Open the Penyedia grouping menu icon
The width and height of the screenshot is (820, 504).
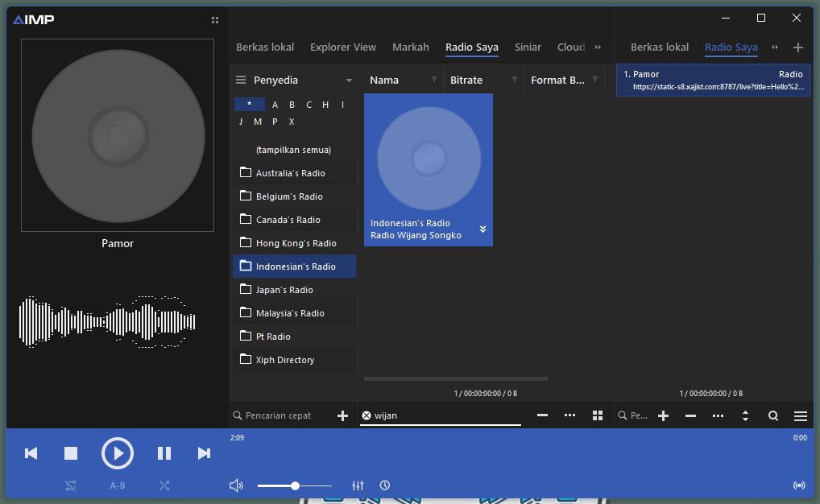tap(241, 80)
